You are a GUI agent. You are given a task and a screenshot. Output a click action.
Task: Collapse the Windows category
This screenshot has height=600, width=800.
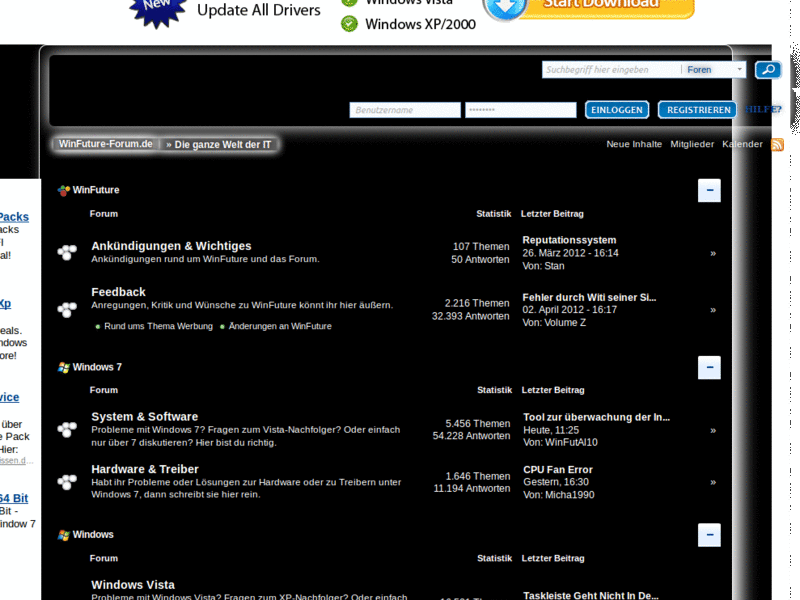709,535
